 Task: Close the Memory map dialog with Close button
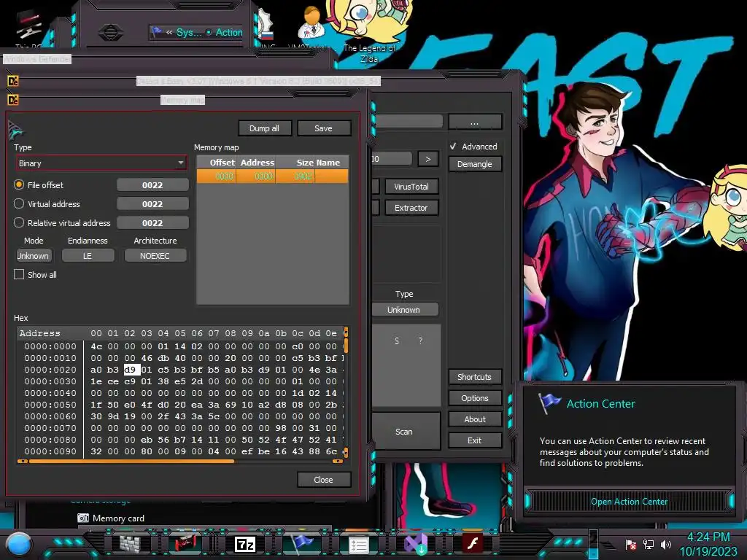(x=323, y=480)
